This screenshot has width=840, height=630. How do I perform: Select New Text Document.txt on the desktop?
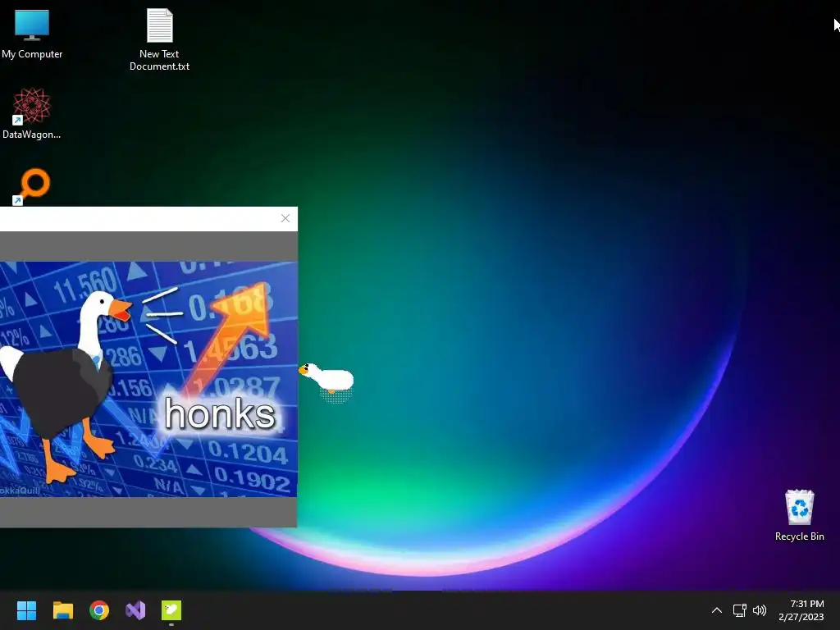coord(160,39)
